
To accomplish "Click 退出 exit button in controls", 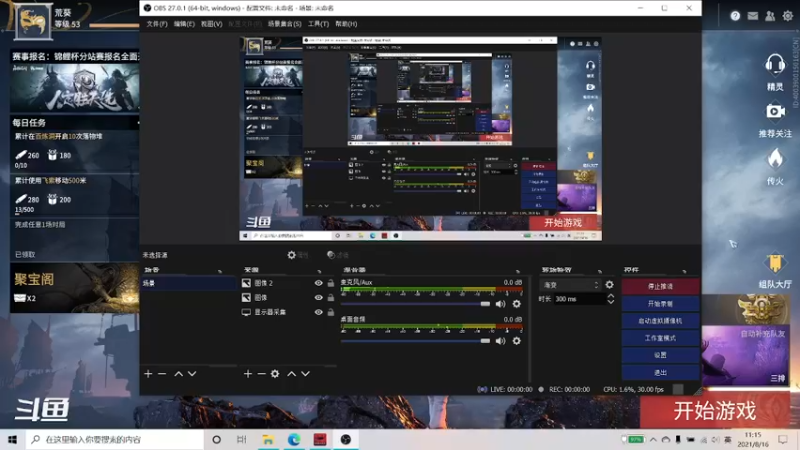I will (660, 372).
